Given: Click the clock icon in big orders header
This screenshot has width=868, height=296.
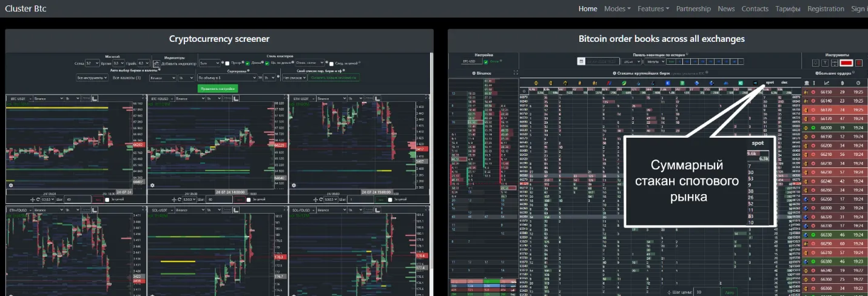Looking at the screenshot, I should [x=858, y=83].
